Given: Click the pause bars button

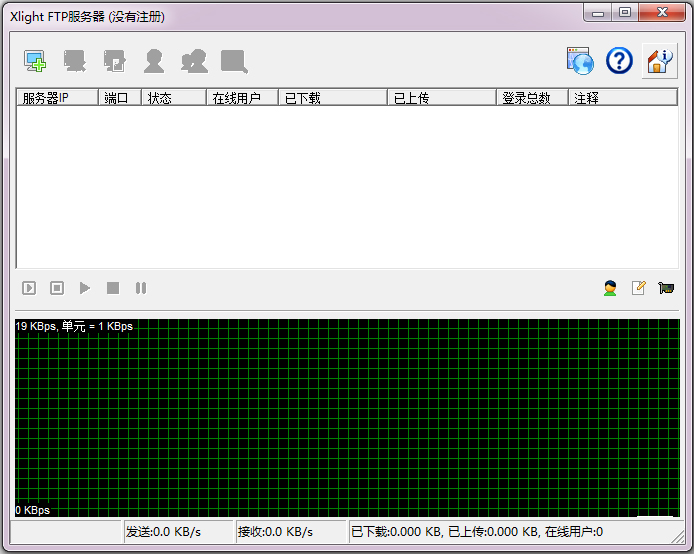Looking at the screenshot, I should (141, 289).
